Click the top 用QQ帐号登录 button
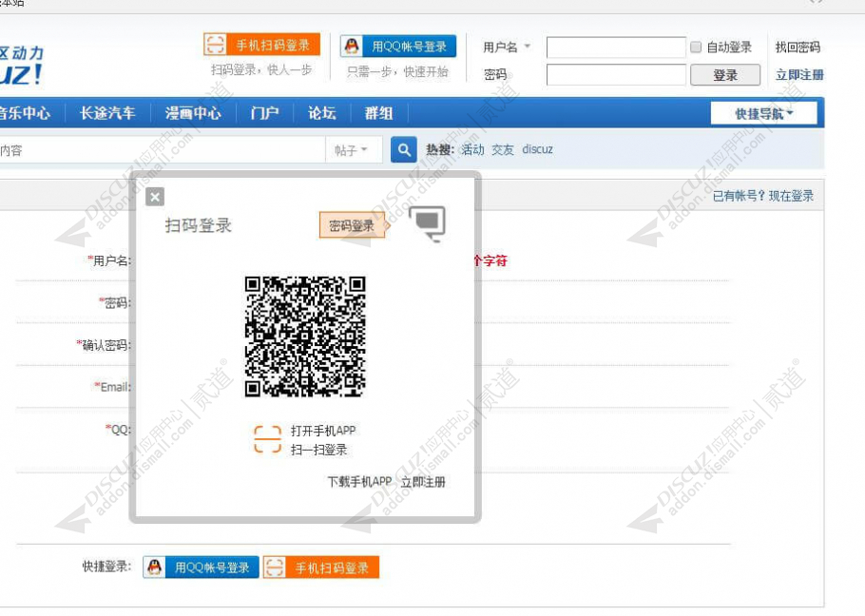The image size is (865, 616). point(398,47)
